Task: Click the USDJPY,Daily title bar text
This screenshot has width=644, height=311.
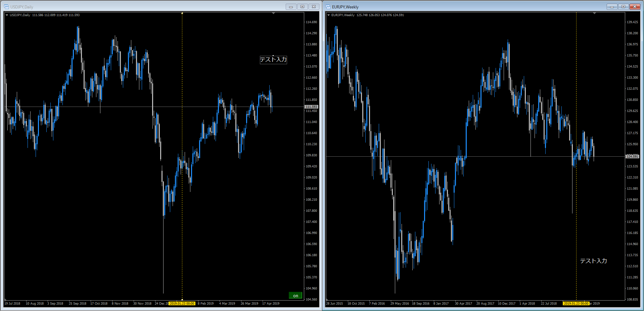Action: click(22, 7)
